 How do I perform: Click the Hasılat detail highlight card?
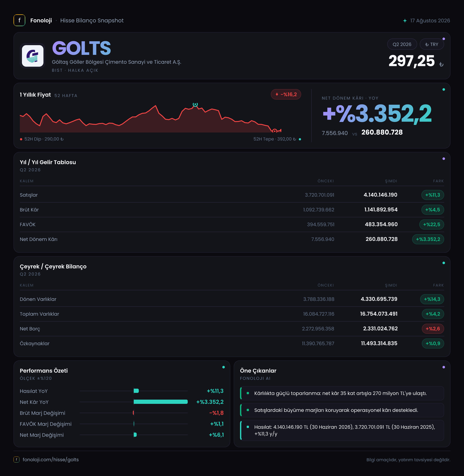pyautogui.click(x=342, y=430)
